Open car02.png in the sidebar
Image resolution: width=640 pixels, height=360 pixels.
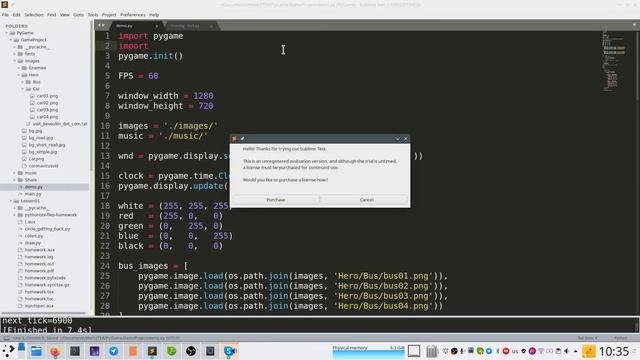tap(47, 103)
